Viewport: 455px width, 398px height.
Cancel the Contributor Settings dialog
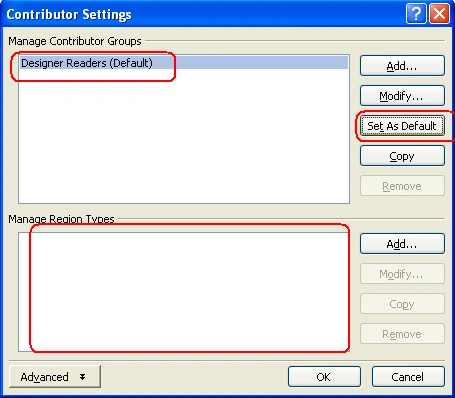coord(408,377)
